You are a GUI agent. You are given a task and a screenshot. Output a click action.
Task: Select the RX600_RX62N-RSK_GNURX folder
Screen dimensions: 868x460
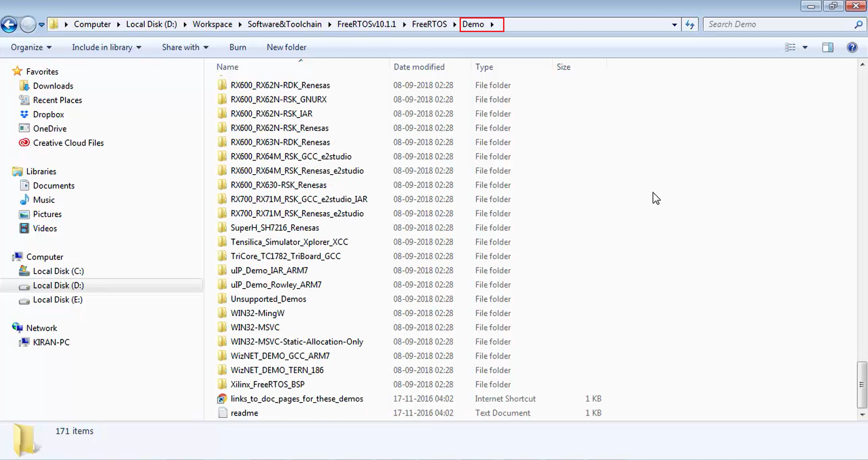[278, 100]
